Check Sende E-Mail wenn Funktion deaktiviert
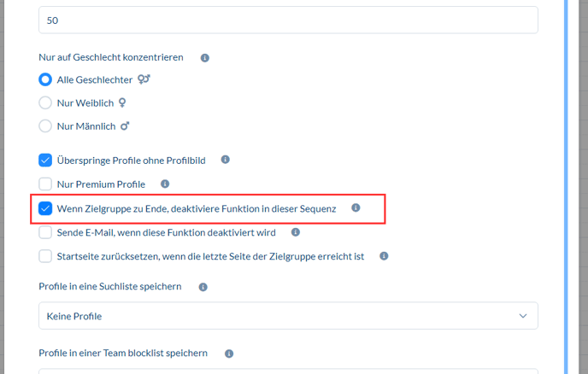 coord(45,231)
